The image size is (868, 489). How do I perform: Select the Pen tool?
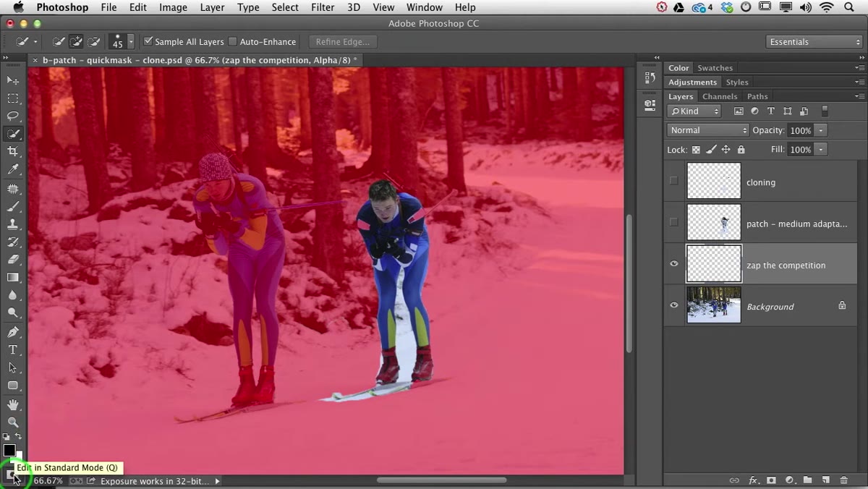tap(13, 332)
